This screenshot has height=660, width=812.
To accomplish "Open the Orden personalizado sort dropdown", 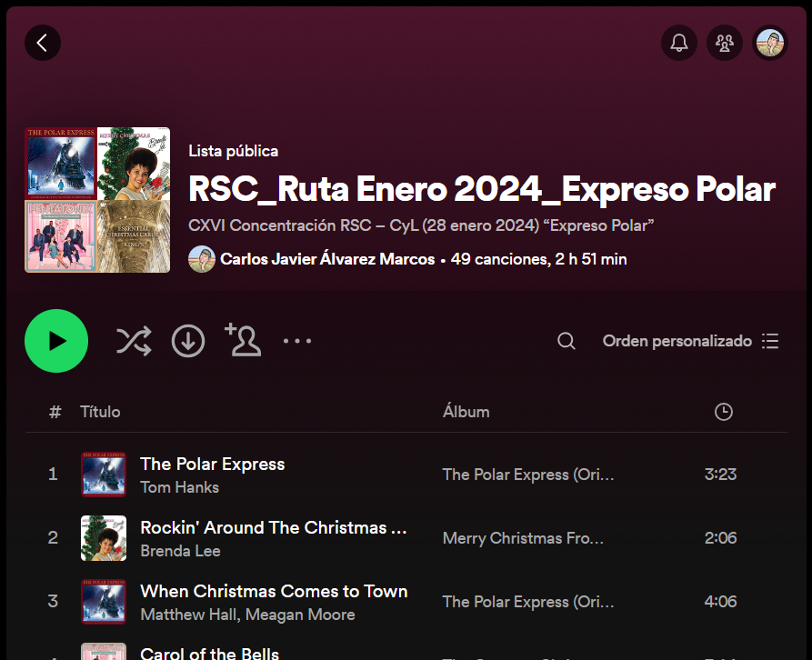I will 690,341.
